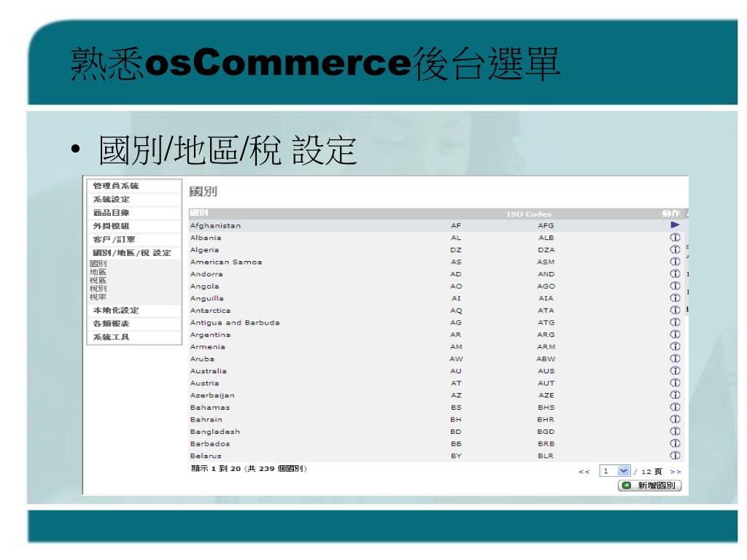Click the info icon in Anguilla row
The image size is (747, 560).
click(675, 298)
